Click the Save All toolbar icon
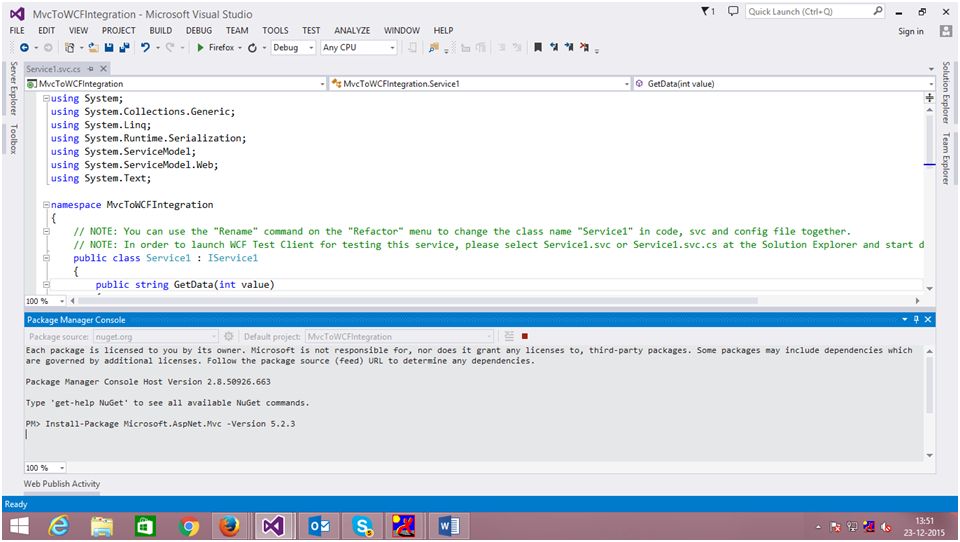The width and height of the screenshot is (960, 542). pos(124,47)
